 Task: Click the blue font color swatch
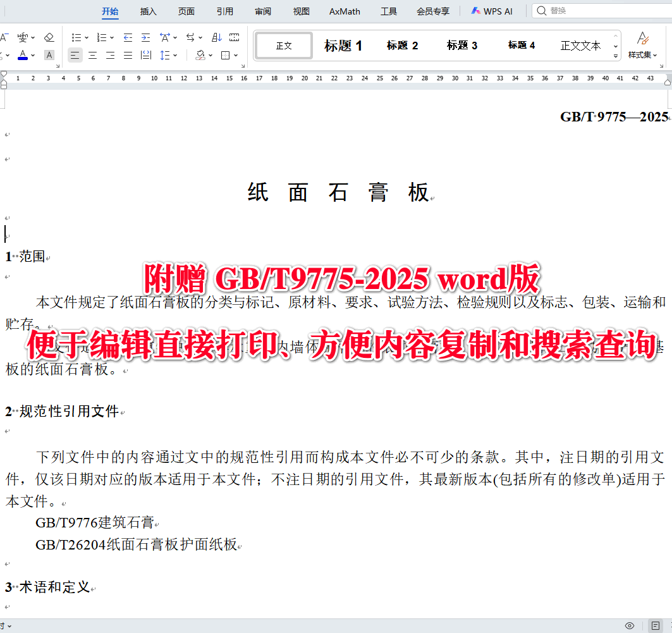pyautogui.click(x=23, y=59)
